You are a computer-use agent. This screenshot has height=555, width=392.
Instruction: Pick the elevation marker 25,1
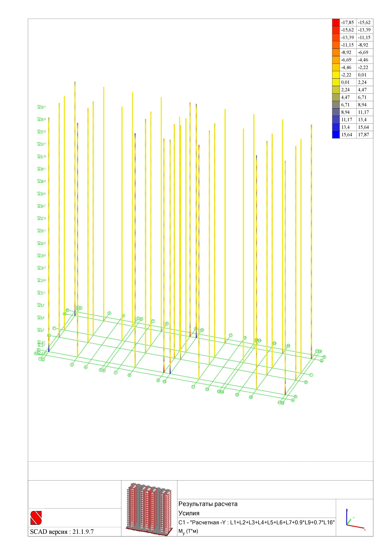click(42, 231)
